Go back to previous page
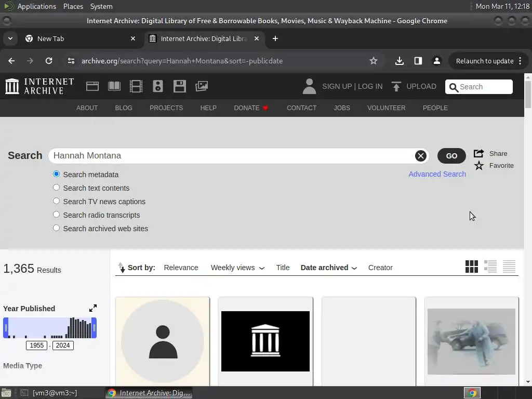The image size is (532, 399). tap(11, 61)
